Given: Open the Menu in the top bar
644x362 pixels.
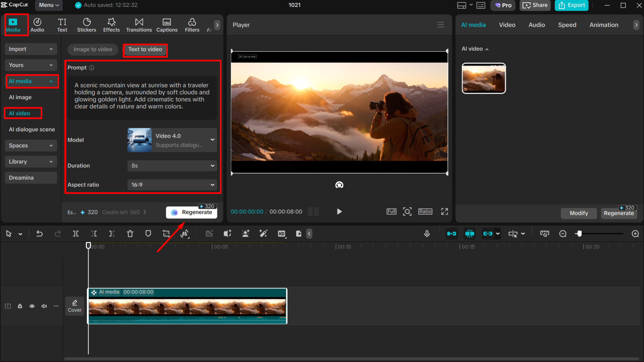Looking at the screenshot, I should 48,5.
